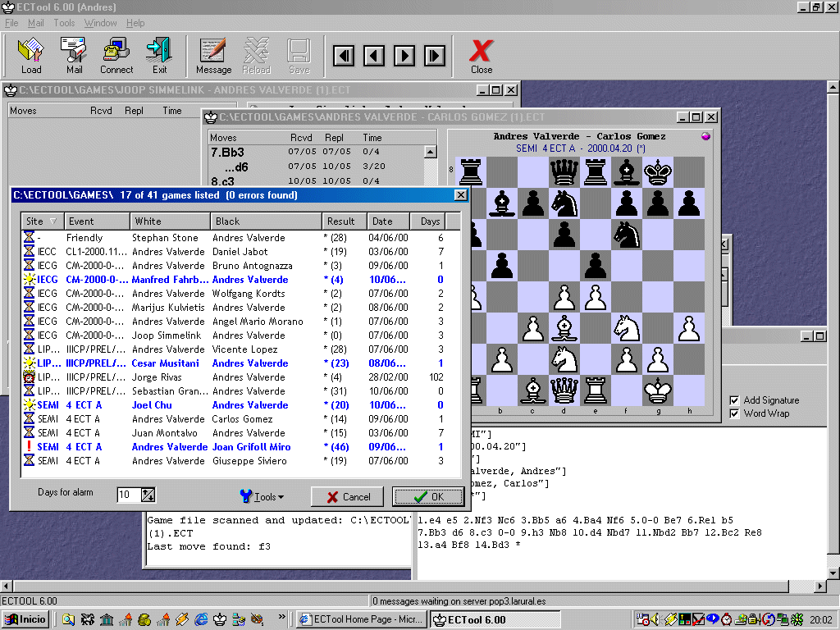Sort the games list by the White column
The image size is (840, 630).
tap(170, 221)
